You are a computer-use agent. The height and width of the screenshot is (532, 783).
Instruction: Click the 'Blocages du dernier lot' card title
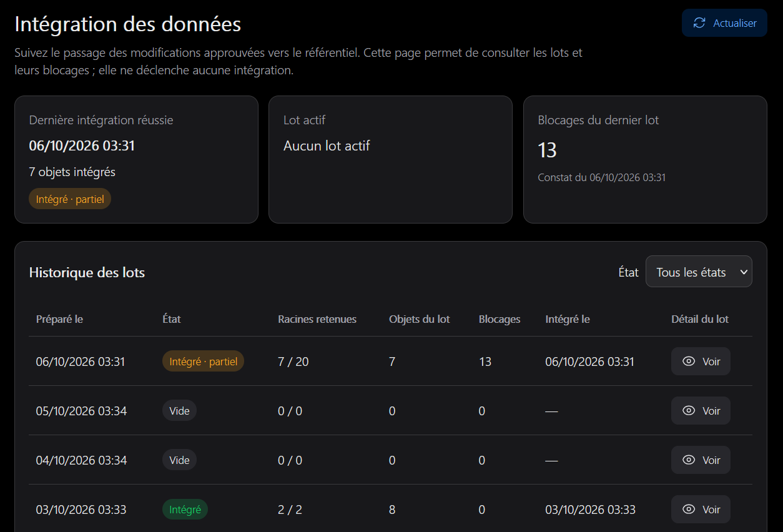598,120
